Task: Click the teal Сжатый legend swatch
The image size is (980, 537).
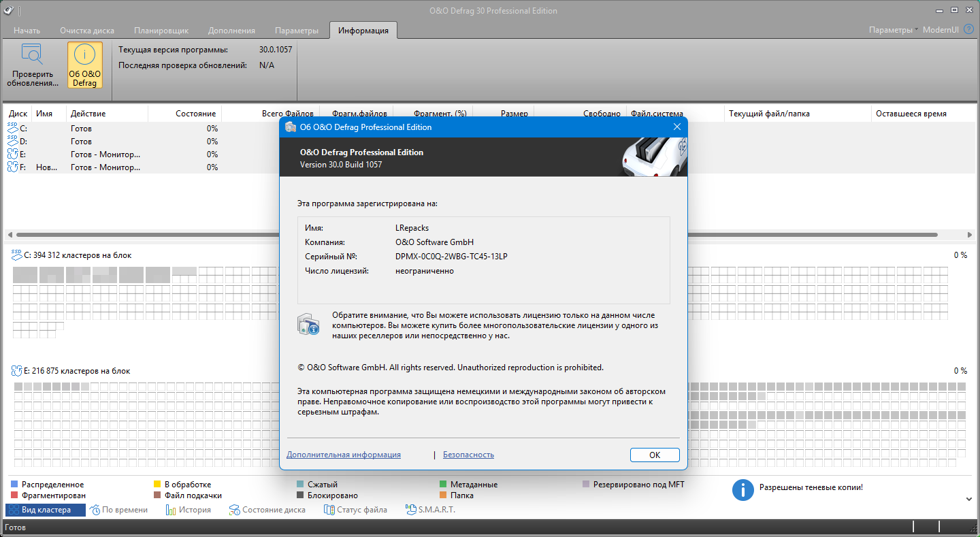Action: [x=301, y=485]
